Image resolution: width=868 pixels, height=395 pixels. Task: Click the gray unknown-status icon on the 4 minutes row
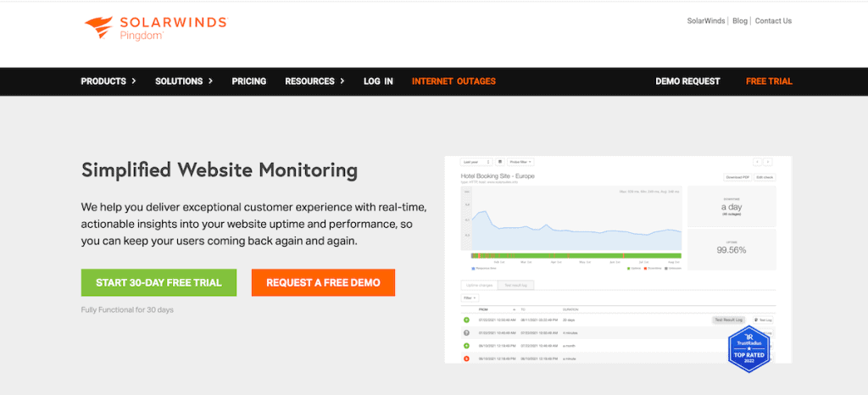pos(466,332)
